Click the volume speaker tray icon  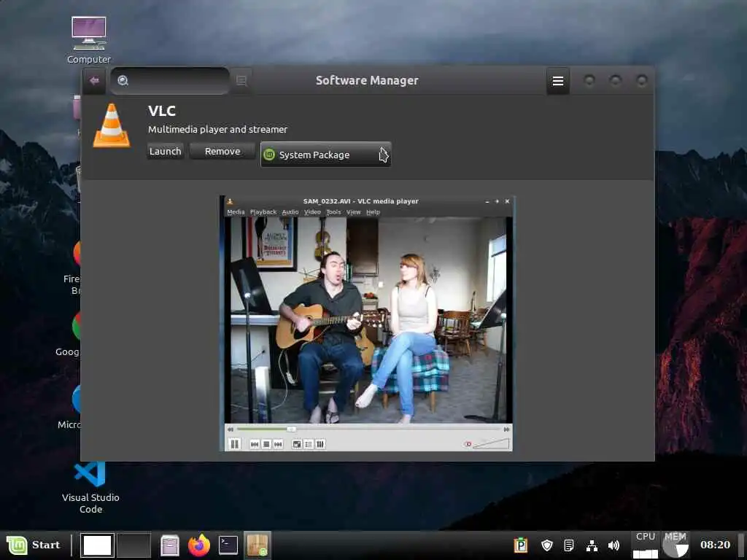tap(614, 545)
